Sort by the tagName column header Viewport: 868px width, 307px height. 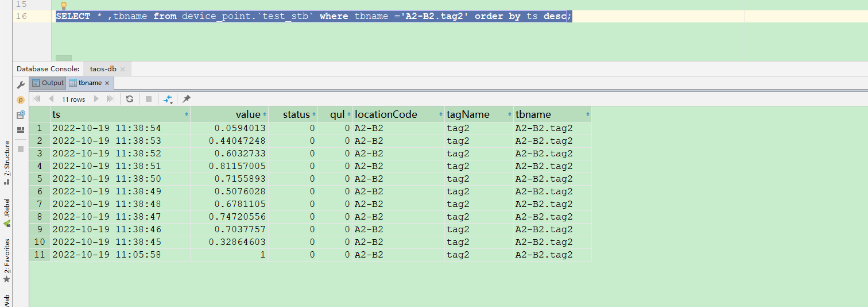pos(479,114)
